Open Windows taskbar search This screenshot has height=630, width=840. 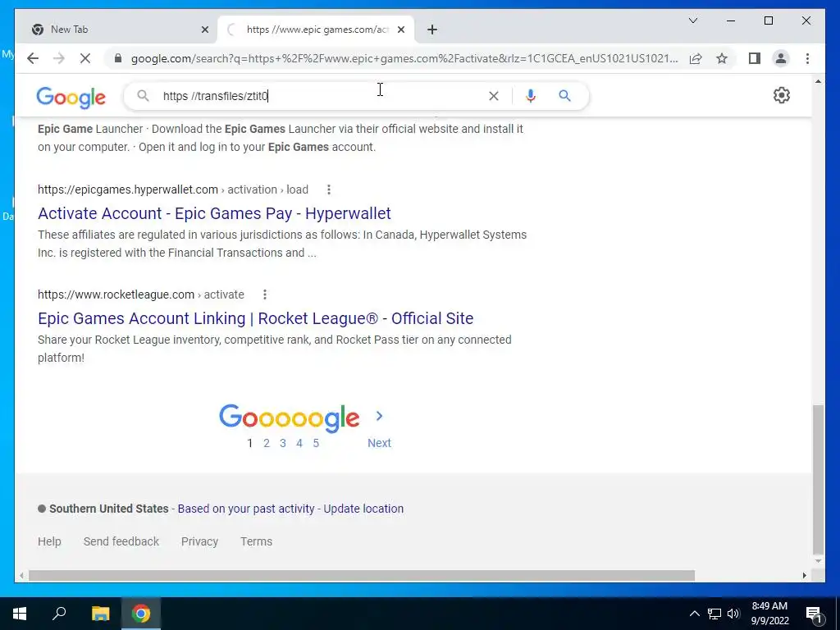coord(59,614)
